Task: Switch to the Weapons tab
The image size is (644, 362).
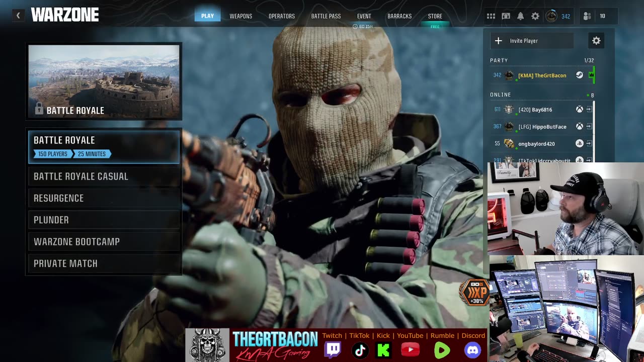Action: [x=241, y=16]
